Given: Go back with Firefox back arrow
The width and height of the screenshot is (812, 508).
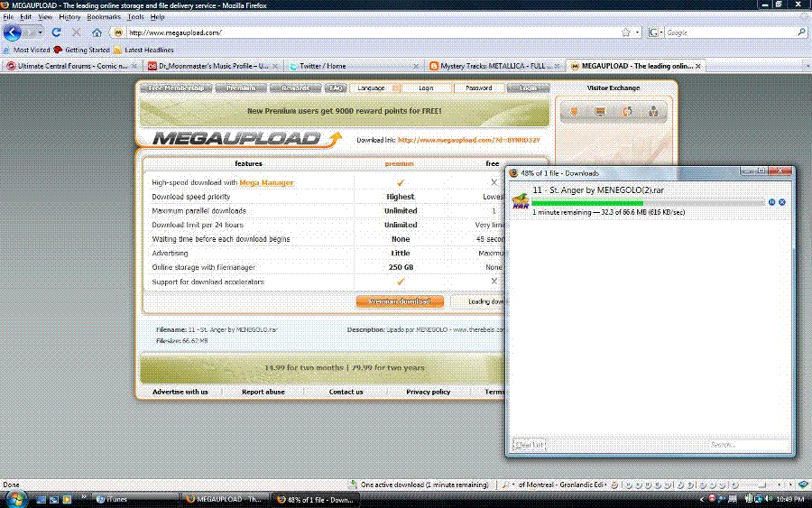Looking at the screenshot, I should (12, 32).
